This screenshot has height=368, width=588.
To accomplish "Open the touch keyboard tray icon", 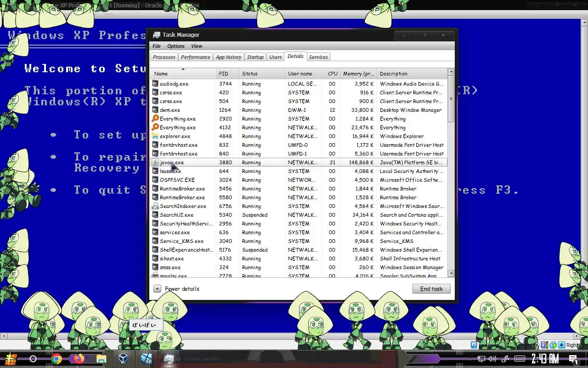I will click(x=520, y=359).
